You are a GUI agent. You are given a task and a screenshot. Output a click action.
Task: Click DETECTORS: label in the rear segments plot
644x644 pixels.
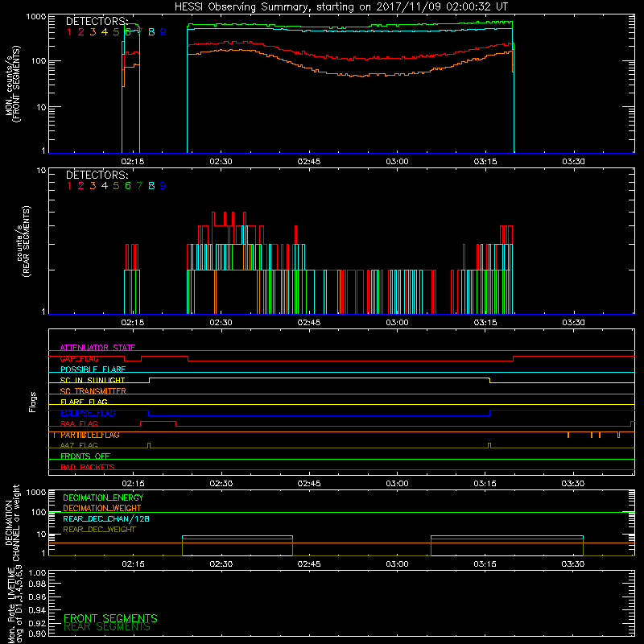pos(97,175)
